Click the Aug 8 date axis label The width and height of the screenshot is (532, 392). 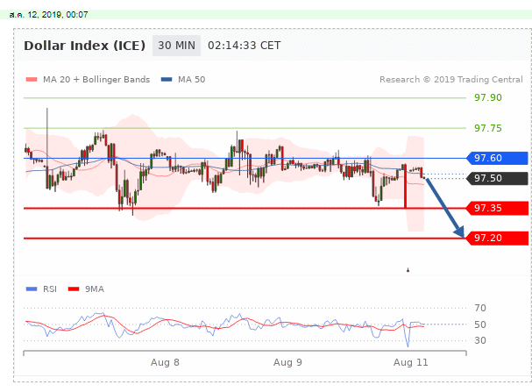(165, 362)
